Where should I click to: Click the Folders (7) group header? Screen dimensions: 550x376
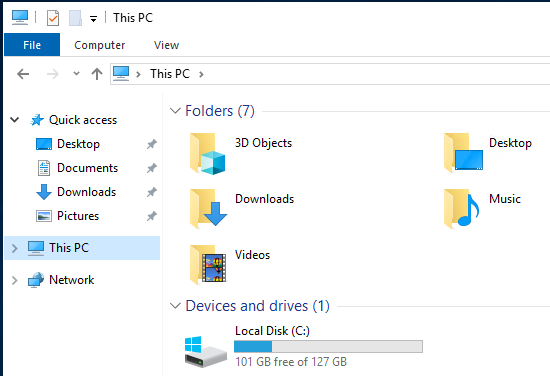coord(220,111)
